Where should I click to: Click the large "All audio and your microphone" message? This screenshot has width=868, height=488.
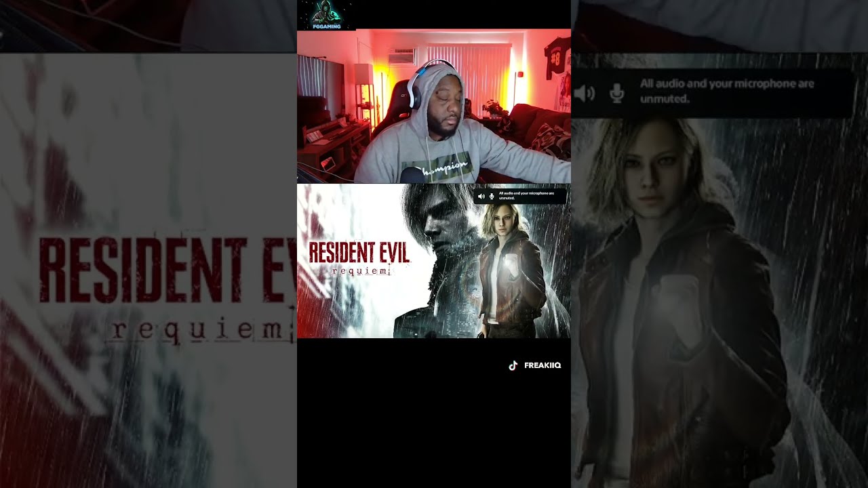(727, 91)
